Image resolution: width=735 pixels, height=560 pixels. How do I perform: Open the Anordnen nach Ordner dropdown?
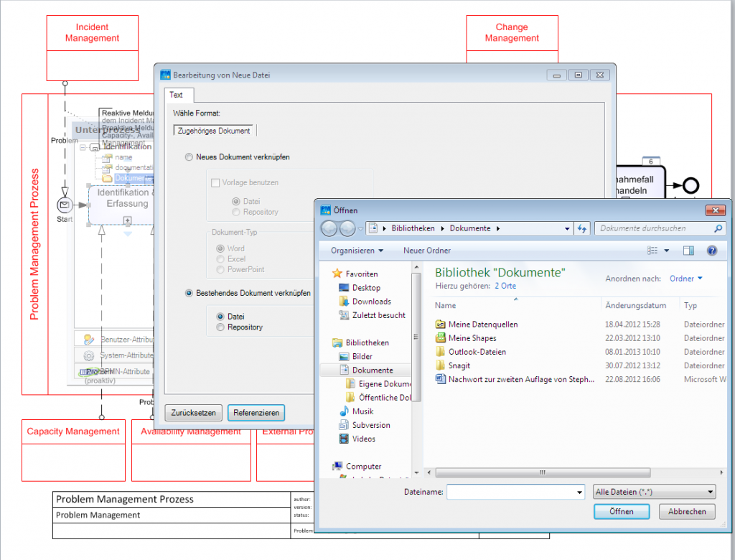coord(685,279)
